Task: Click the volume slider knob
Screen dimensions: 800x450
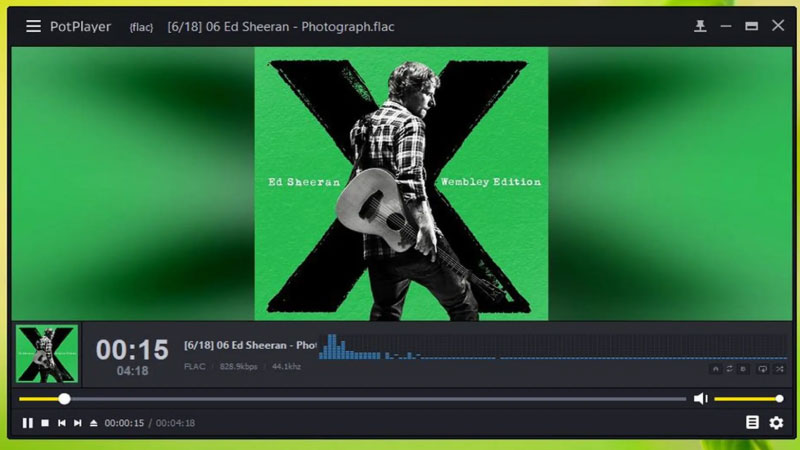Action: pos(779,399)
